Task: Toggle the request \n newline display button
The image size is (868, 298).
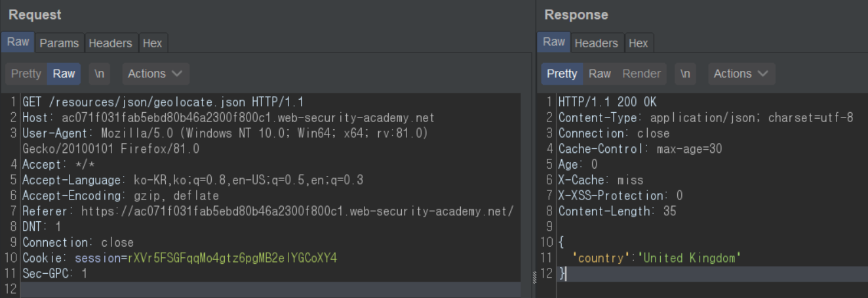Action: pos(99,74)
